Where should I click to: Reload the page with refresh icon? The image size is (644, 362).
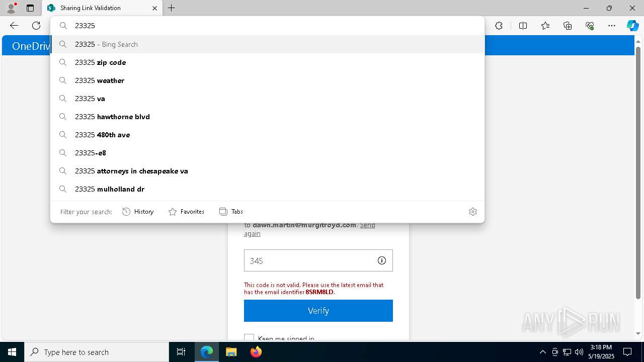click(36, 26)
